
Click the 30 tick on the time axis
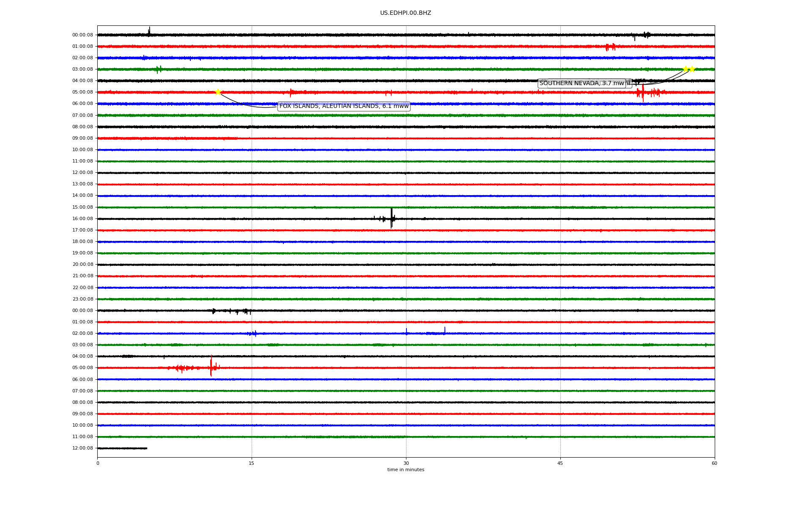406,463
